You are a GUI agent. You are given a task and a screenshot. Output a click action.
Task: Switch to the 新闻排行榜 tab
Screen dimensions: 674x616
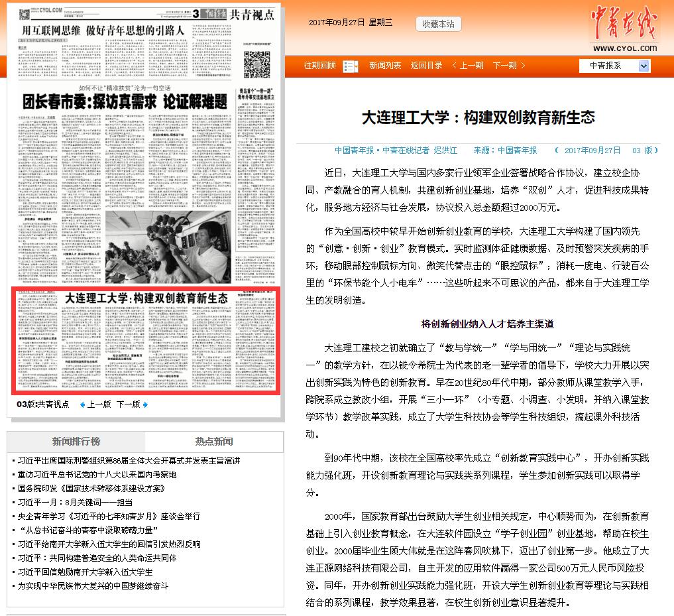click(x=76, y=442)
